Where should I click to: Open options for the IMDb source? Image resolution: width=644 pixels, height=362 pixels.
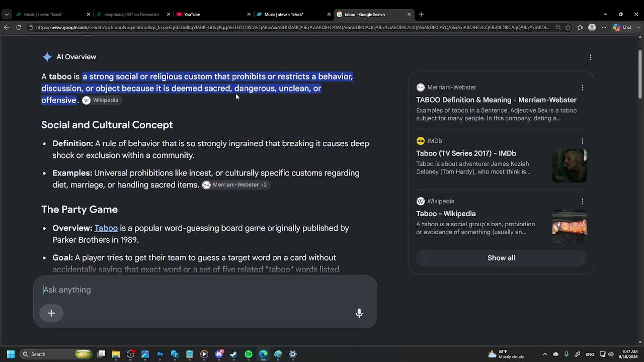coord(582,141)
